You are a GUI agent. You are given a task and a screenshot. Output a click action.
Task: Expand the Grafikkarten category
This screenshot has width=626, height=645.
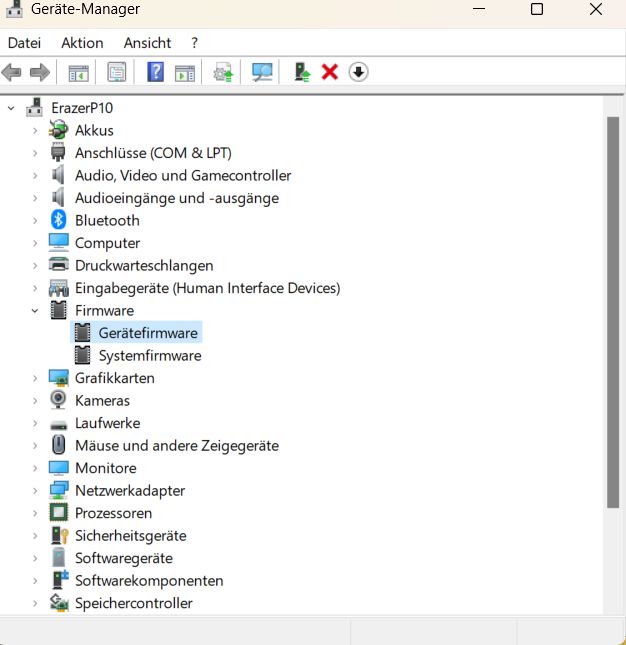(x=35, y=378)
